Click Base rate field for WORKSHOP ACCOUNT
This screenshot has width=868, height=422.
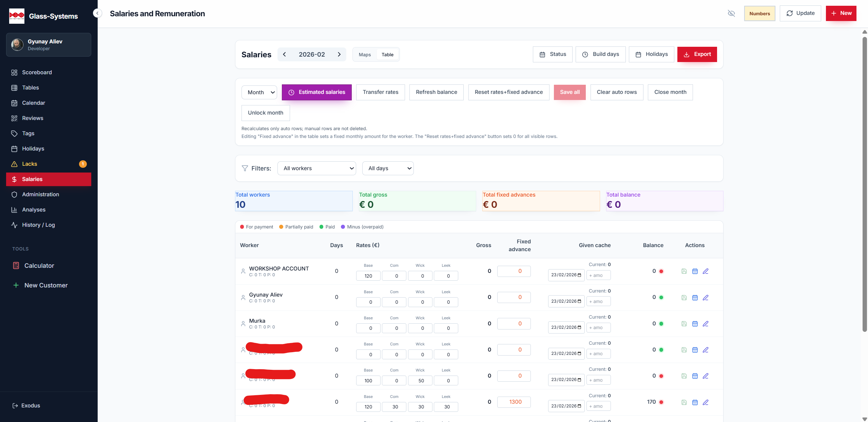tap(368, 276)
